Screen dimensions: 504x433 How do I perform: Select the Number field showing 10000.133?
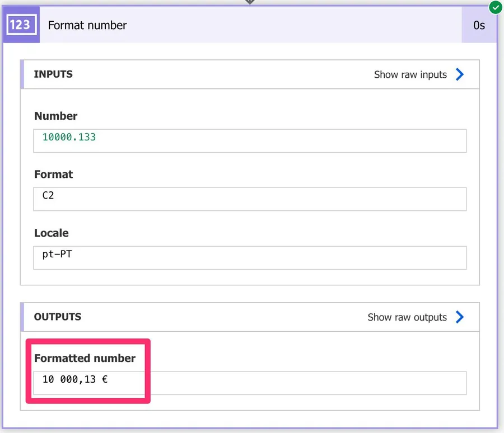(x=250, y=140)
